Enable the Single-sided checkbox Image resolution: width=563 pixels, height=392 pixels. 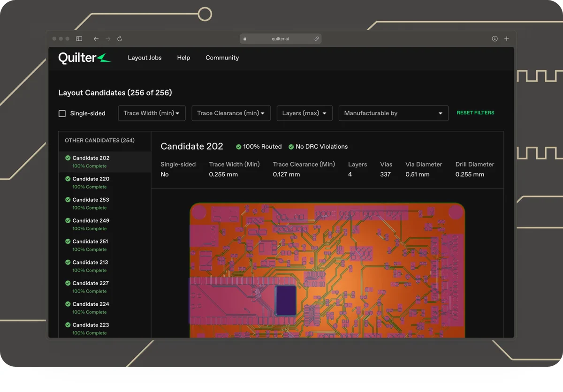coord(62,113)
